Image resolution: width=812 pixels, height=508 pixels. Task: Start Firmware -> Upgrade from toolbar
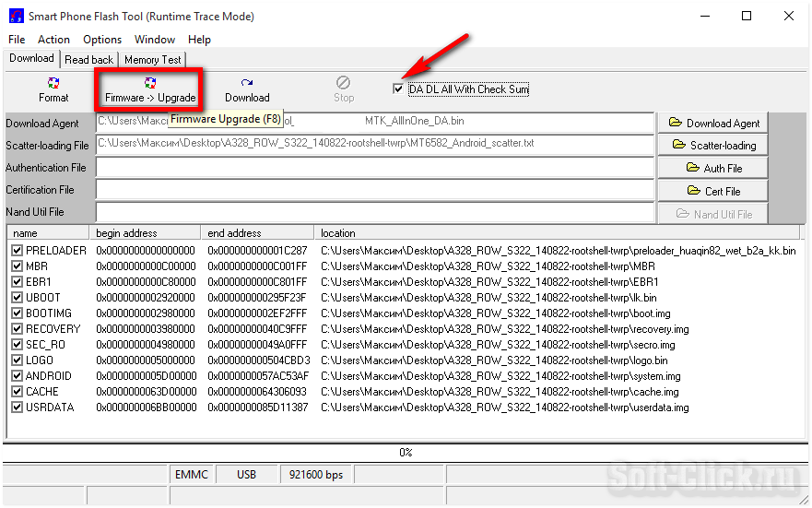[x=150, y=89]
